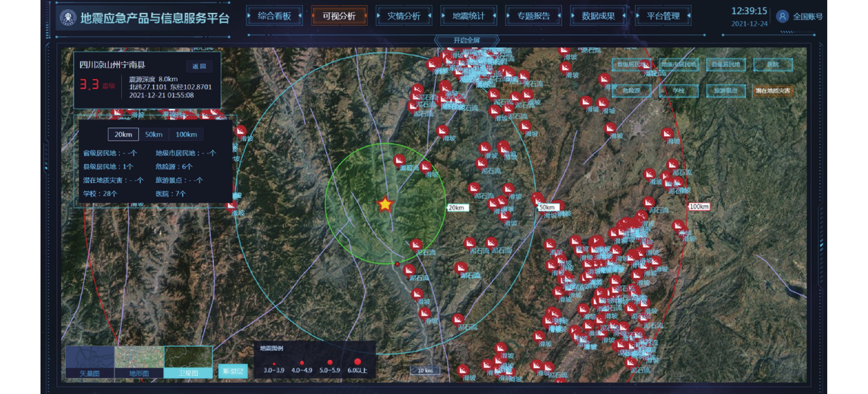Screen dimensions: 868x394
Task: Toggle the 断裂层 fault layer button
Action: coord(233,371)
